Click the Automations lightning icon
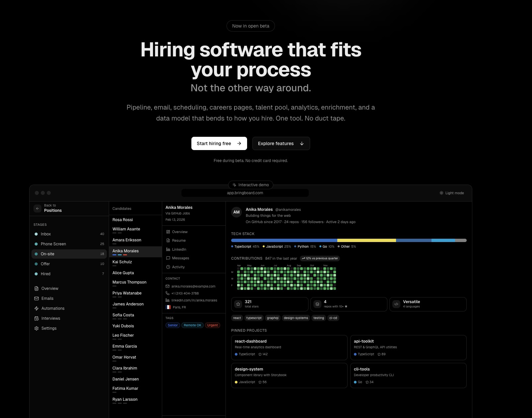The width and height of the screenshot is (532, 418). coord(36,308)
